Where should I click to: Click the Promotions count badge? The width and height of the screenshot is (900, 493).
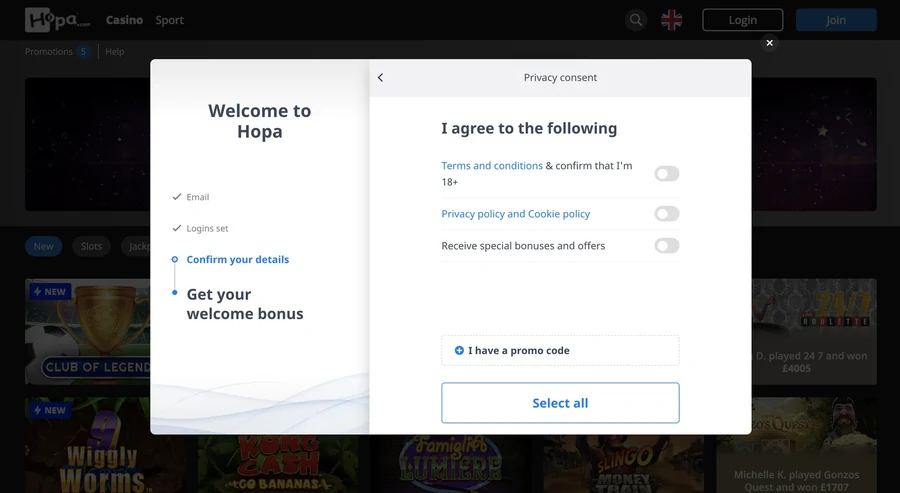pyautogui.click(x=83, y=52)
